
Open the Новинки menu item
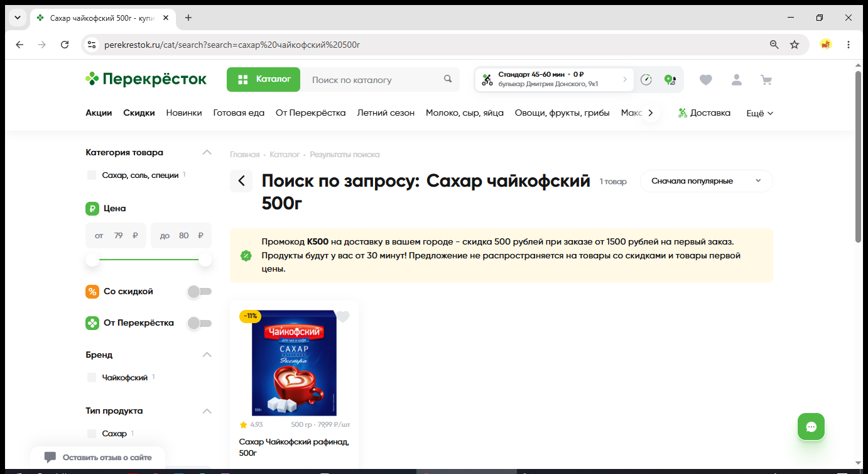(x=184, y=113)
